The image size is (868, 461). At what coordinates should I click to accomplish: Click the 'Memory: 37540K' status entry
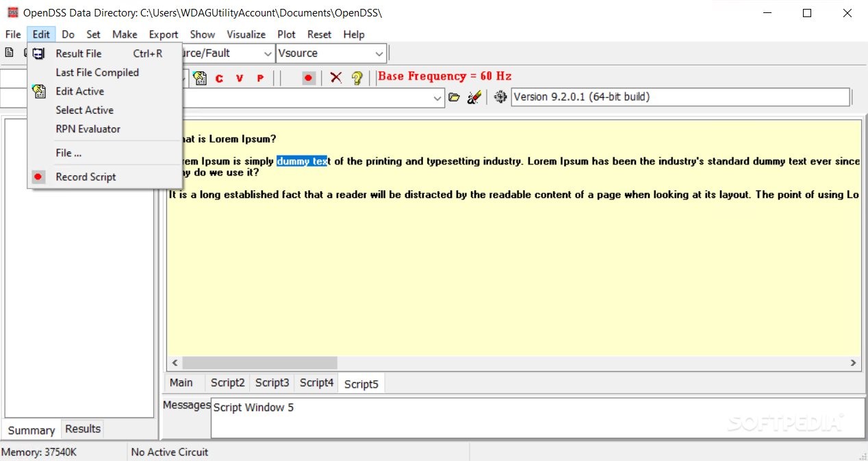(39, 452)
